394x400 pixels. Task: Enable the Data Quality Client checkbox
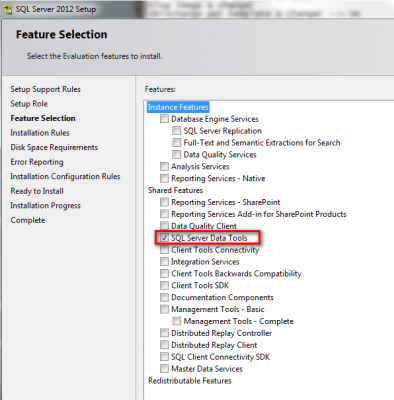[164, 226]
